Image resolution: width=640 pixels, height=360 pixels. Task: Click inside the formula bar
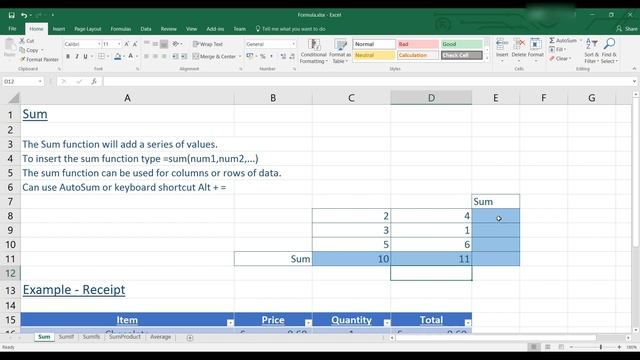tap(367, 82)
